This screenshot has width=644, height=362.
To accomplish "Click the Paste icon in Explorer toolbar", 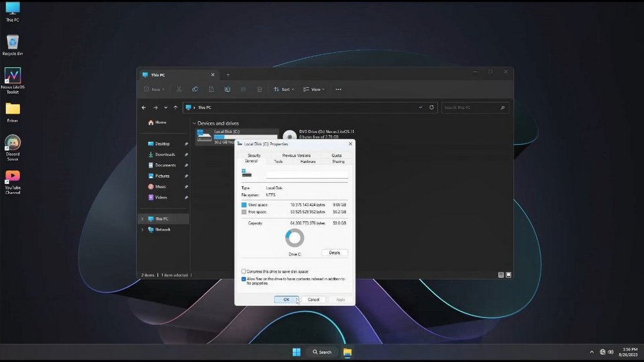I will point(211,89).
